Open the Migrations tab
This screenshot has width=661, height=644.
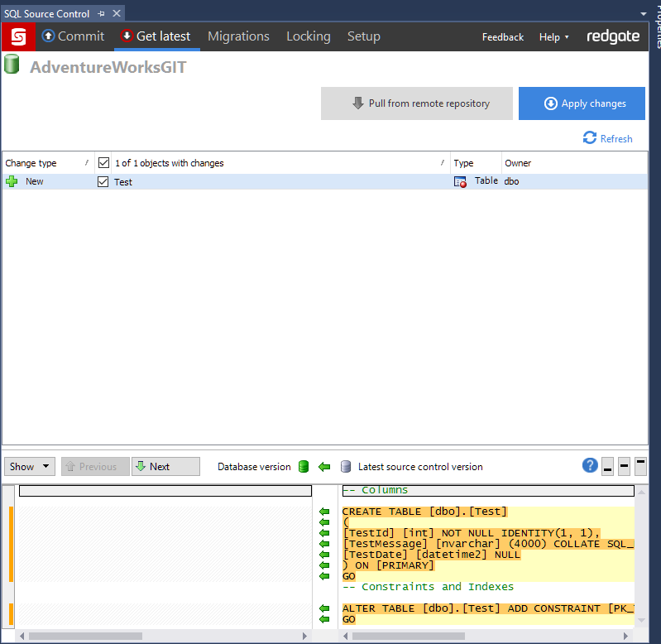238,36
